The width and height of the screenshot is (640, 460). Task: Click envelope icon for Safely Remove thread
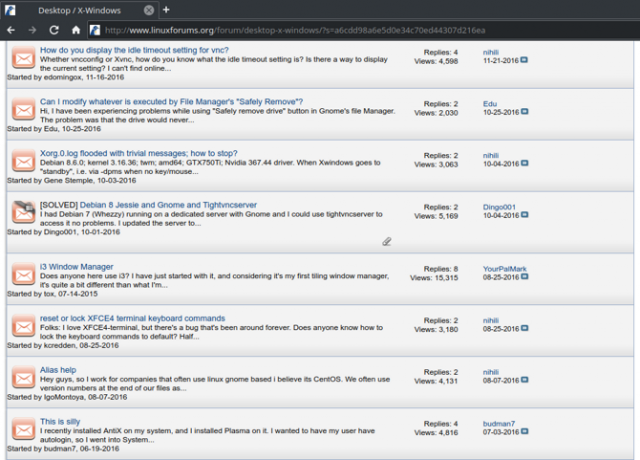coord(23,109)
